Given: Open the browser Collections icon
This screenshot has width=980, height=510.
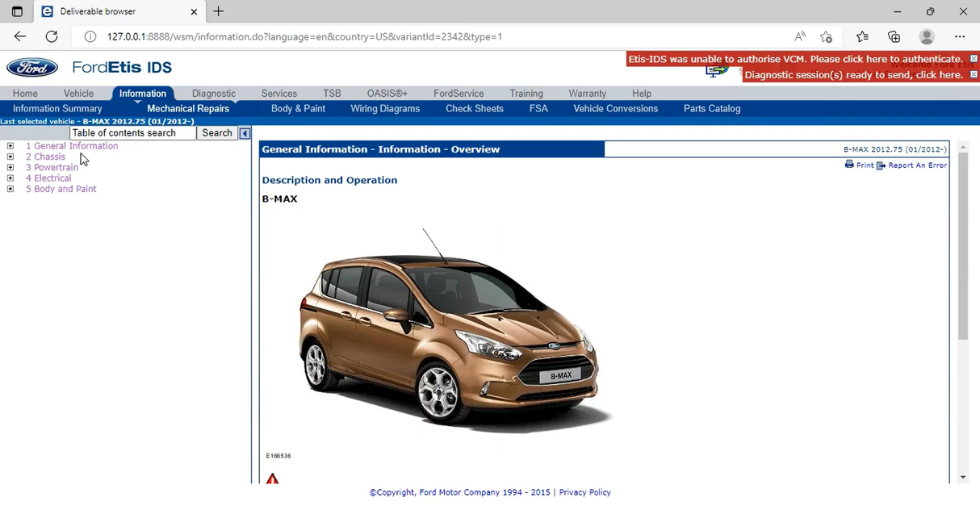Looking at the screenshot, I should (x=894, y=36).
